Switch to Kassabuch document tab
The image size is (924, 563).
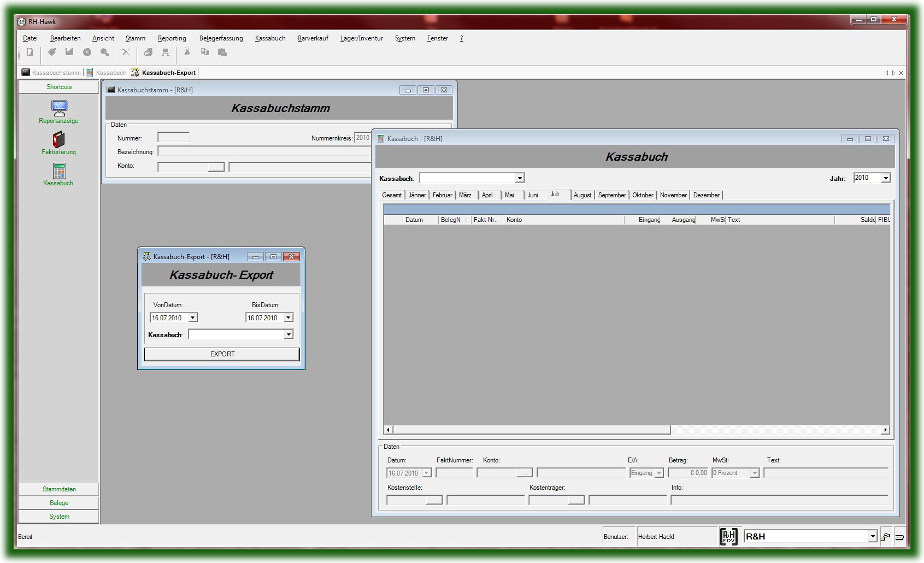pyautogui.click(x=107, y=73)
